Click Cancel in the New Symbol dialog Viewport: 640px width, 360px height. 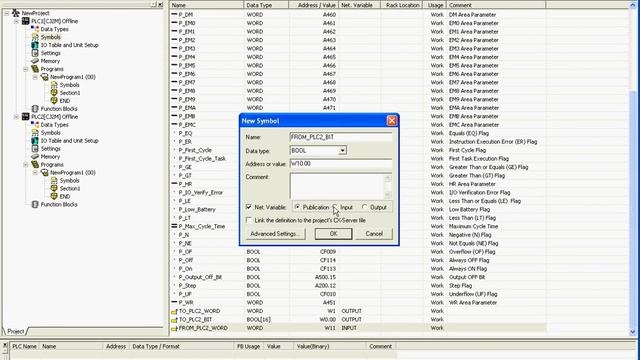coord(374,233)
